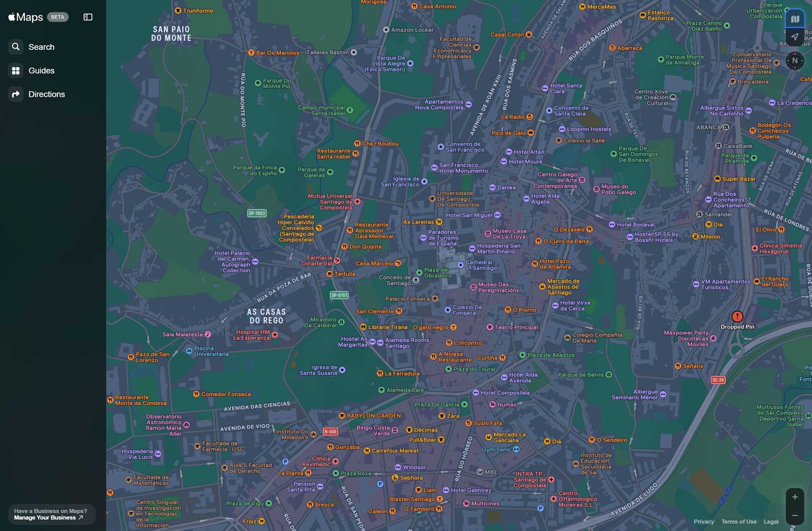
Task: Select the Zara shop marker
Action: (442, 416)
